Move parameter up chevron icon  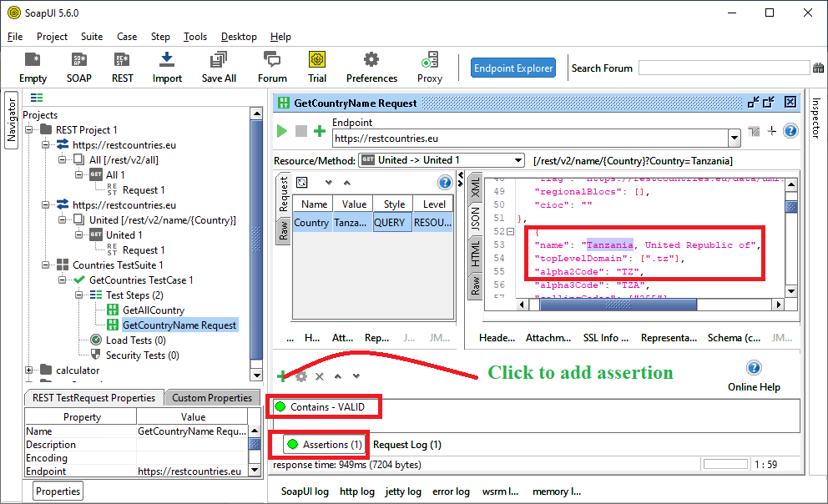click(347, 183)
